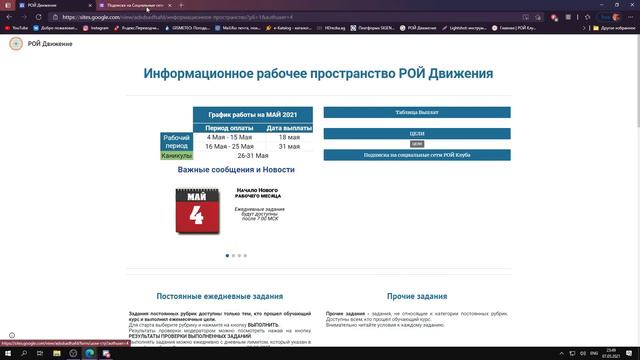Click Постоянные ежедневные задания heading

(x=220, y=296)
